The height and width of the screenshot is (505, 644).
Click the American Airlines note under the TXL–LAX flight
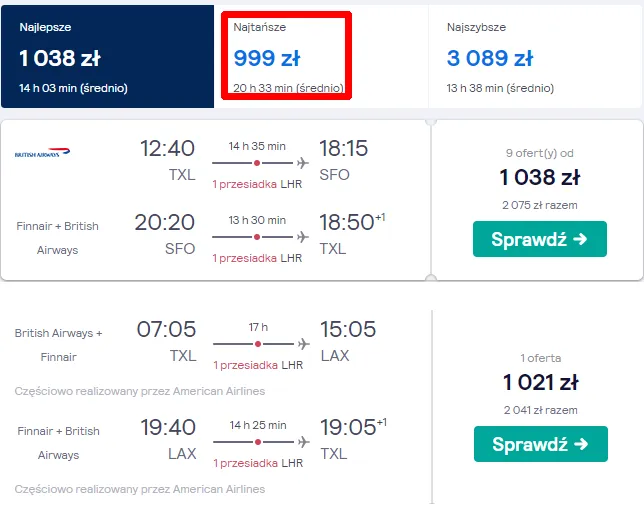click(140, 391)
